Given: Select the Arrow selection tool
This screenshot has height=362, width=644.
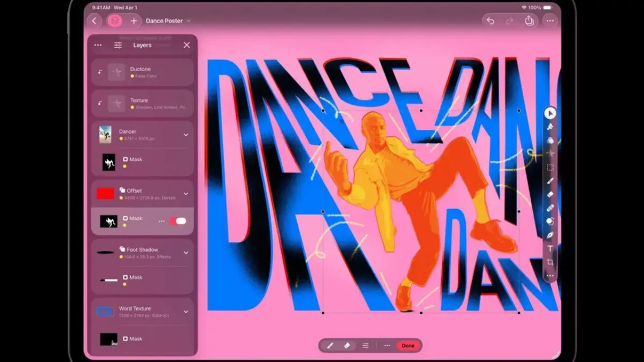Looking at the screenshot, I should click(550, 113).
